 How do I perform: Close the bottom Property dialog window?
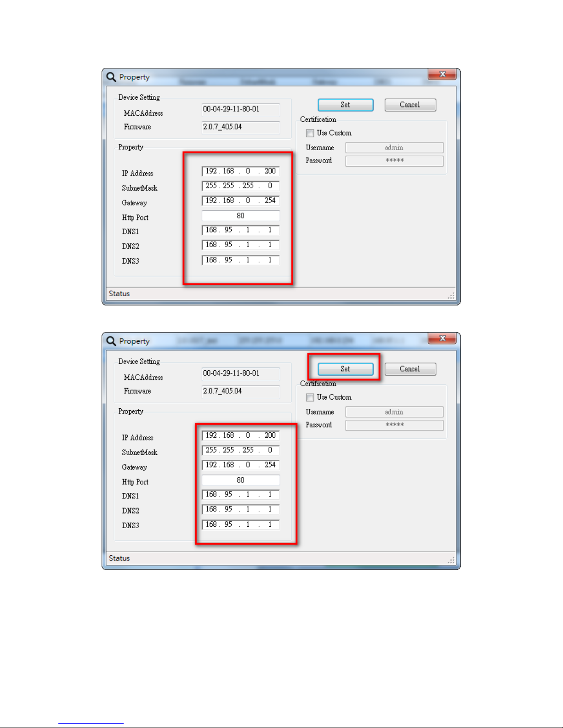442,339
